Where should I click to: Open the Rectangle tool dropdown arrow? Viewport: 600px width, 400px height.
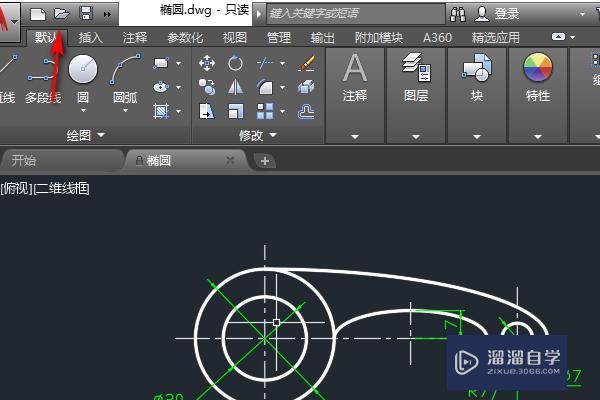[178, 64]
